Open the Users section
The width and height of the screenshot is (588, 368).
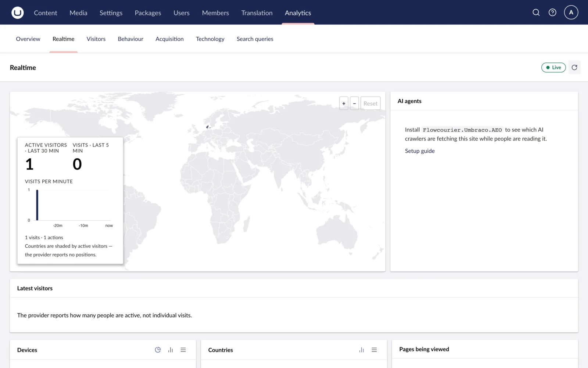tap(182, 13)
